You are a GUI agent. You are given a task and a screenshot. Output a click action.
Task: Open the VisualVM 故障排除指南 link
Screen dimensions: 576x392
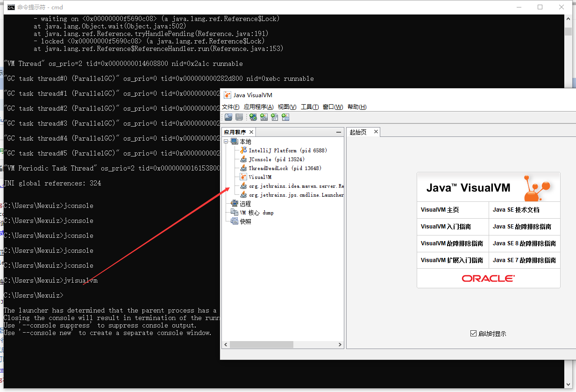point(453,243)
